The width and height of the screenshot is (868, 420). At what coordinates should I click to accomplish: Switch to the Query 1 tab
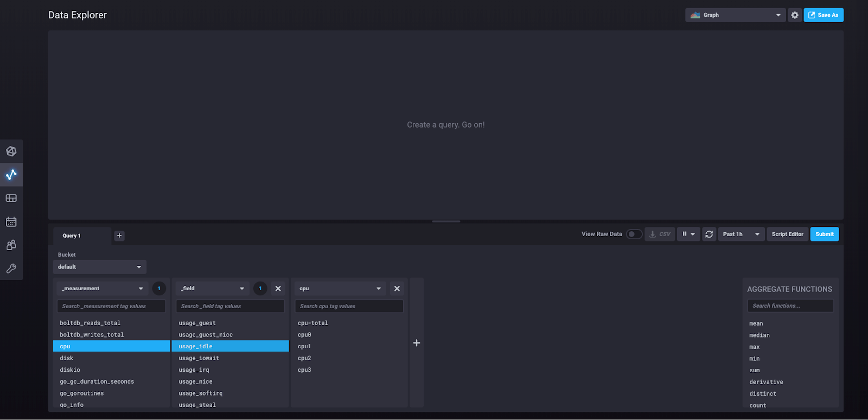72,236
